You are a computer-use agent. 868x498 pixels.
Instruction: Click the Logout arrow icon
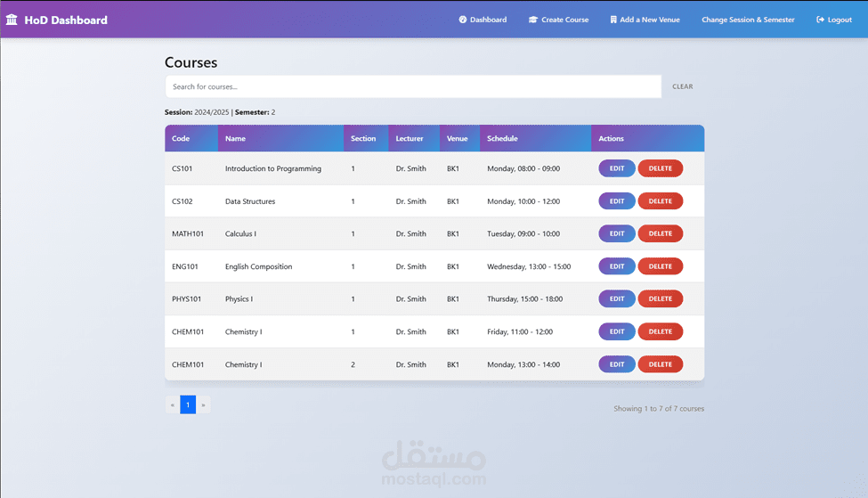pyautogui.click(x=821, y=20)
